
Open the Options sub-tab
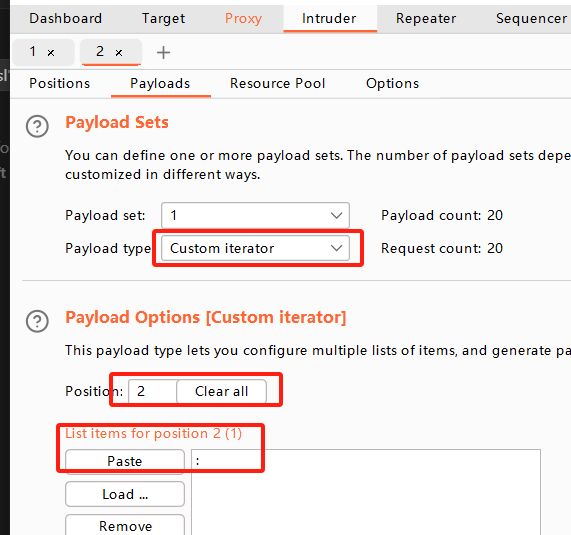click(392, 83)
